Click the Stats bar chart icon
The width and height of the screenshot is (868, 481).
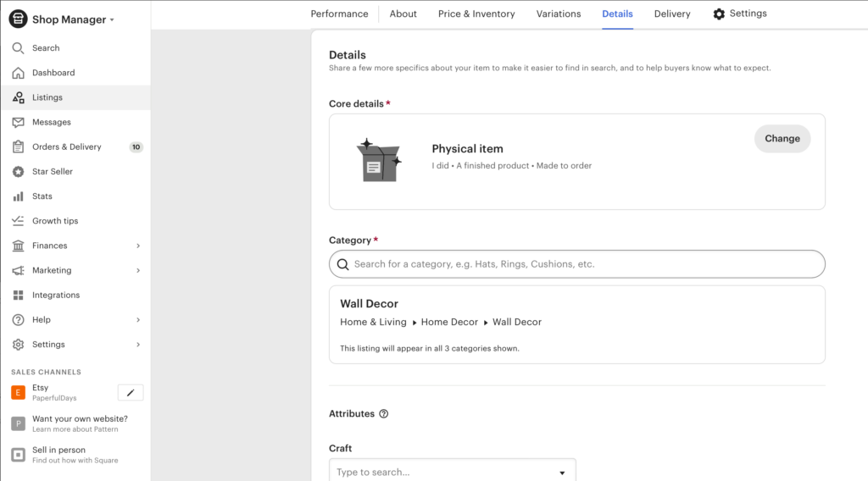(x=19, y=196)
